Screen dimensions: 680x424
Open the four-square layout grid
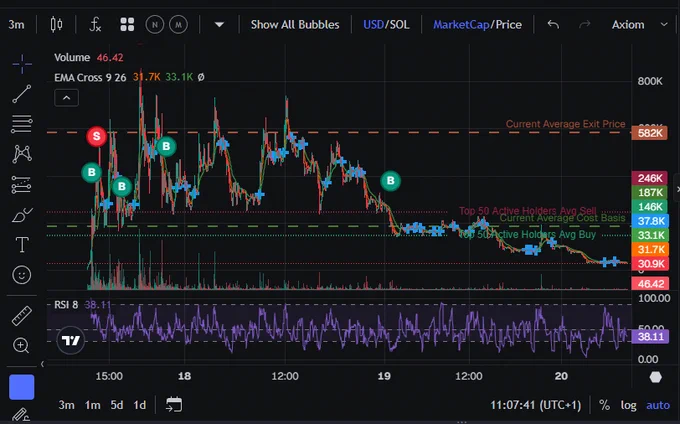[127, 25]
